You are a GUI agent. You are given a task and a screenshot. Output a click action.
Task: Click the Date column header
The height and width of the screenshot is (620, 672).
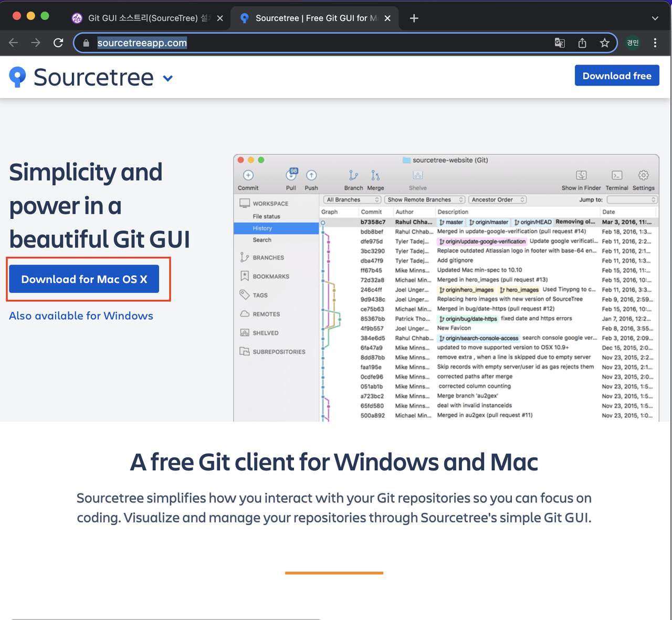[x=608, y=212]
